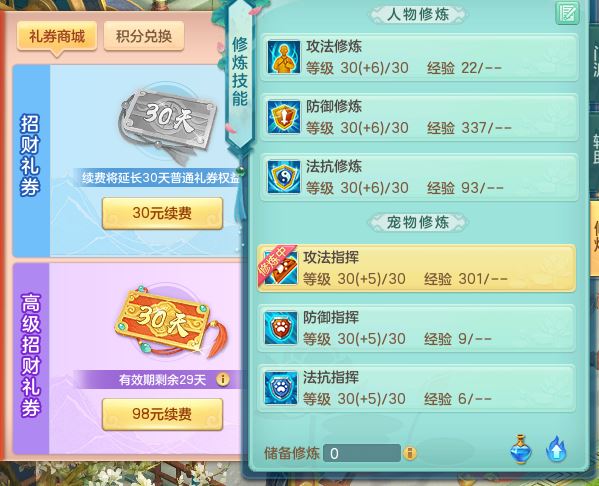This screenshot has height=486, width=599.
Task: Select the highlighted 攻法指挥 row
Action: pyautogui.click(x=416, y=268)
